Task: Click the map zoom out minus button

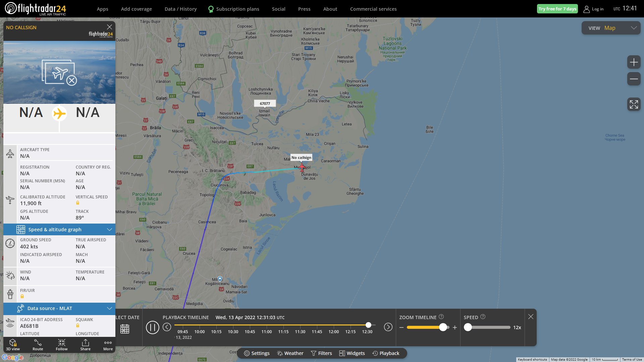Action: coord(634,79)
